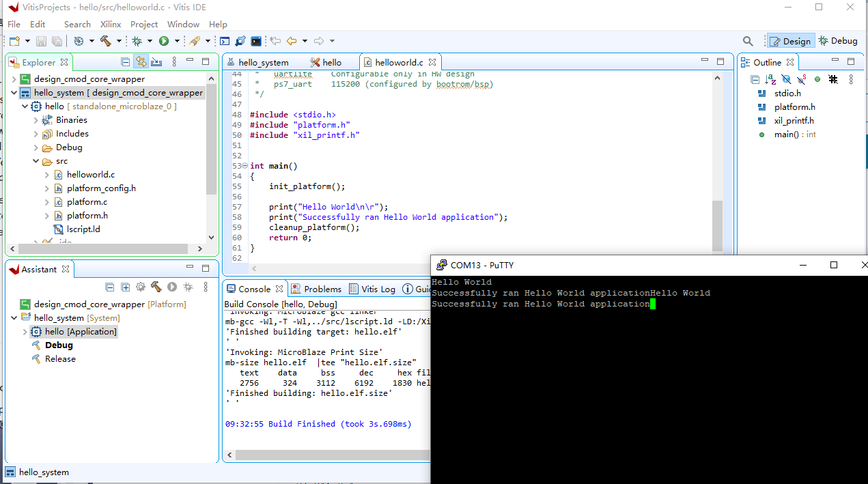Click the search magnifier icon in toolbar
868x484 pixels.
(x=748, y=41)
